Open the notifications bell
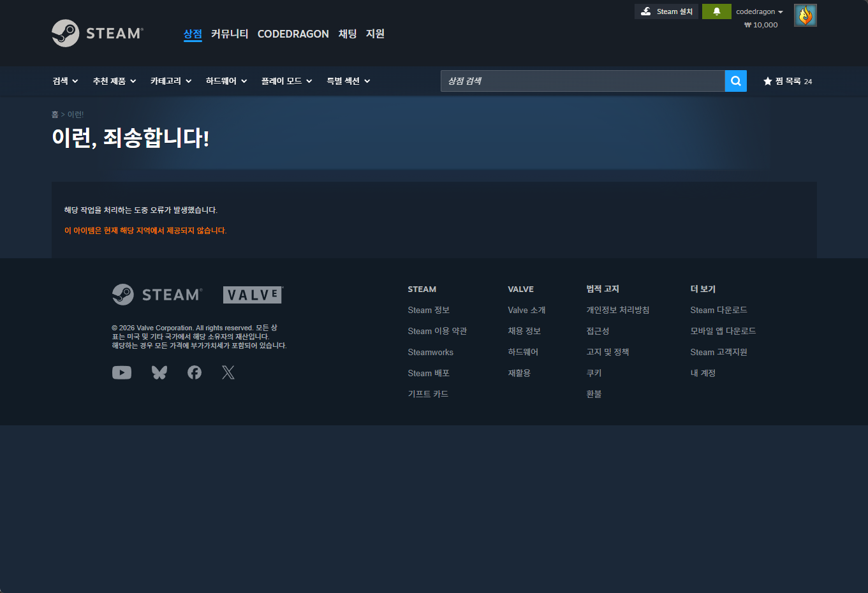 click(716, 11)
